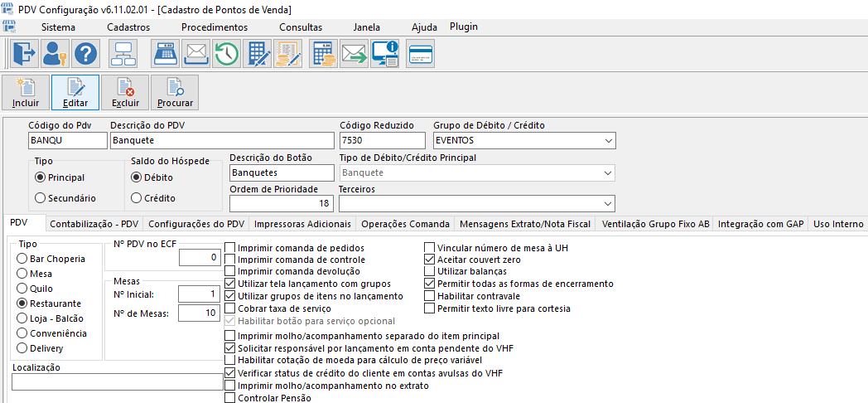Uncheck Verificar status de crédito do cliente

coord(229,373)
